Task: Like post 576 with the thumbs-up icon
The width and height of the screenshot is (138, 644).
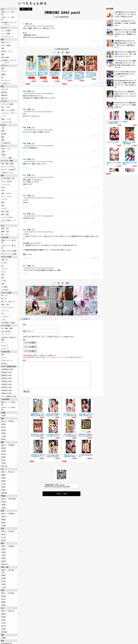Action: tap(24, 258)
